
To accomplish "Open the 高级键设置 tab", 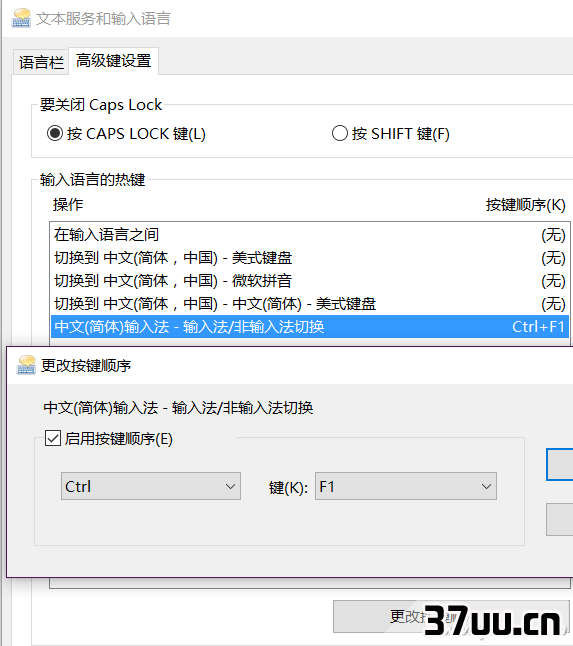I will click(x=113, y=61).
